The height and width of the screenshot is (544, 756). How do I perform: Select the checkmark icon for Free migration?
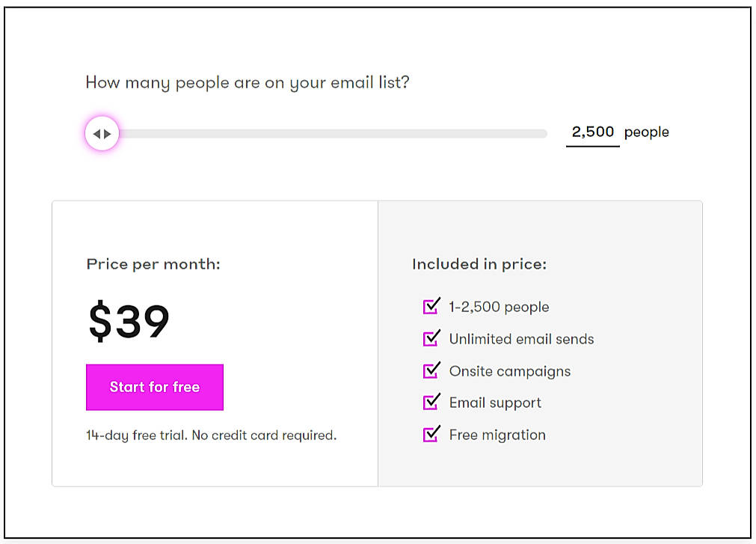(430, 435)
